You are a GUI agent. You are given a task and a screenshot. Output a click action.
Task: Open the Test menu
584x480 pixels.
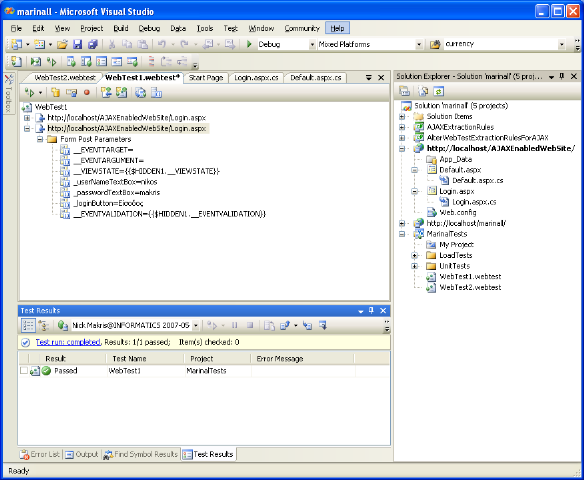231,28
